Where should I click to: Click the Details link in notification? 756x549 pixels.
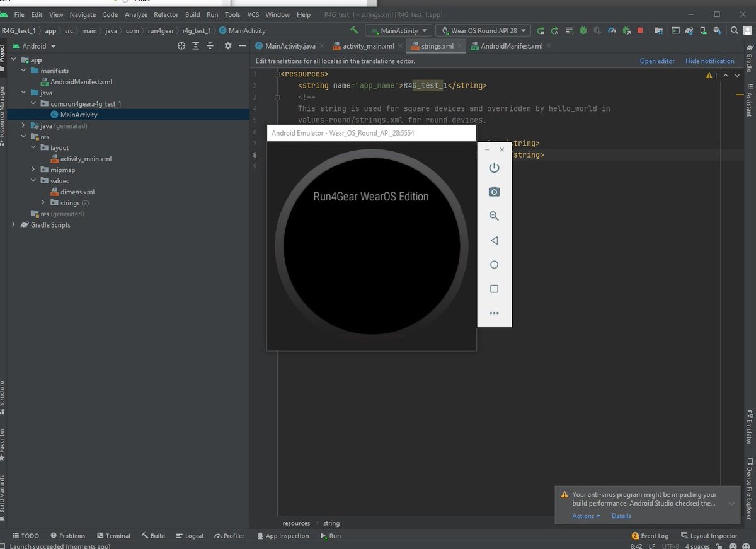[621, 516]
